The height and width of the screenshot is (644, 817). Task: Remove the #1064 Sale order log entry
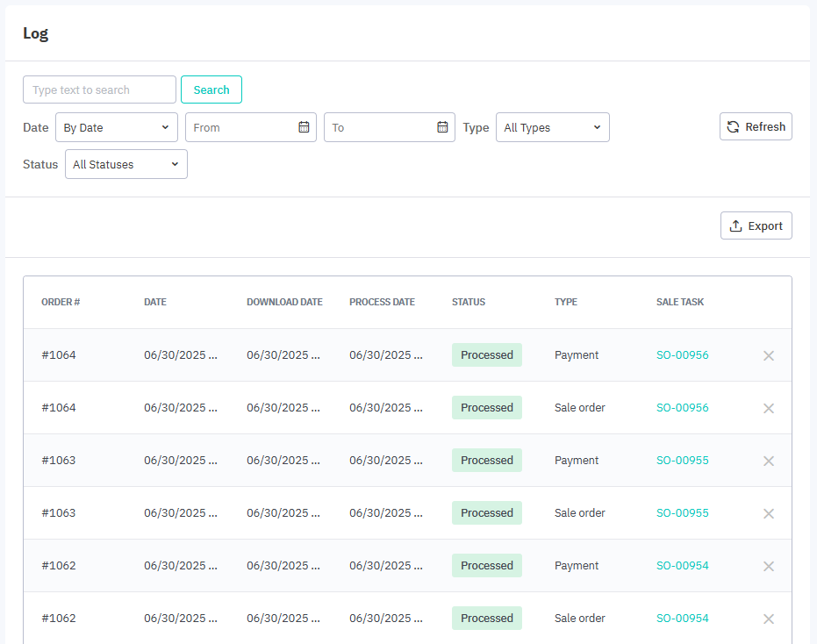point(768,408)
